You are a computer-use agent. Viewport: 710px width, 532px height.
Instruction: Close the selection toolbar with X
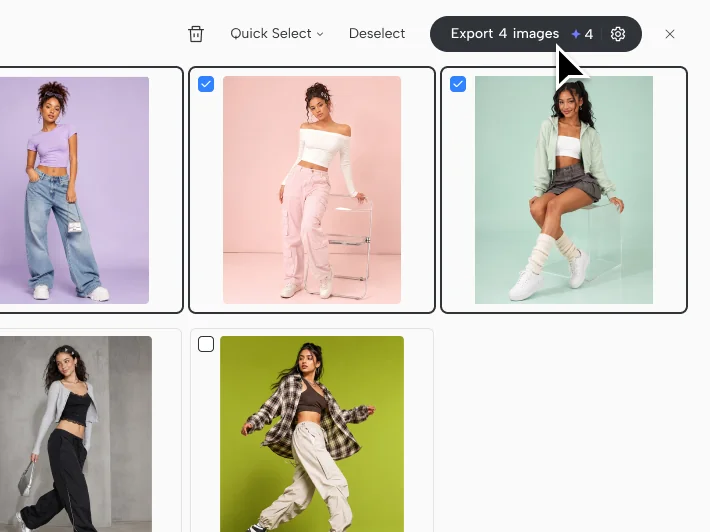click(670, 34)
